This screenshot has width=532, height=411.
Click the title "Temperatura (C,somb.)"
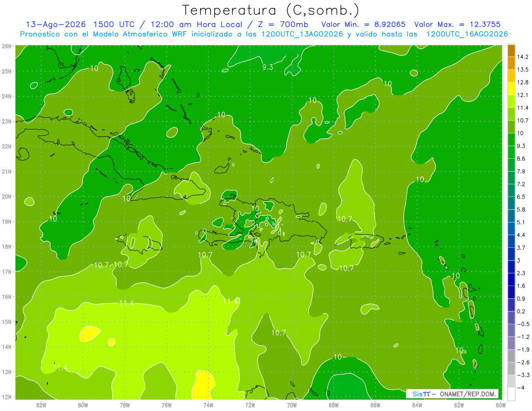tap(271, 10)
